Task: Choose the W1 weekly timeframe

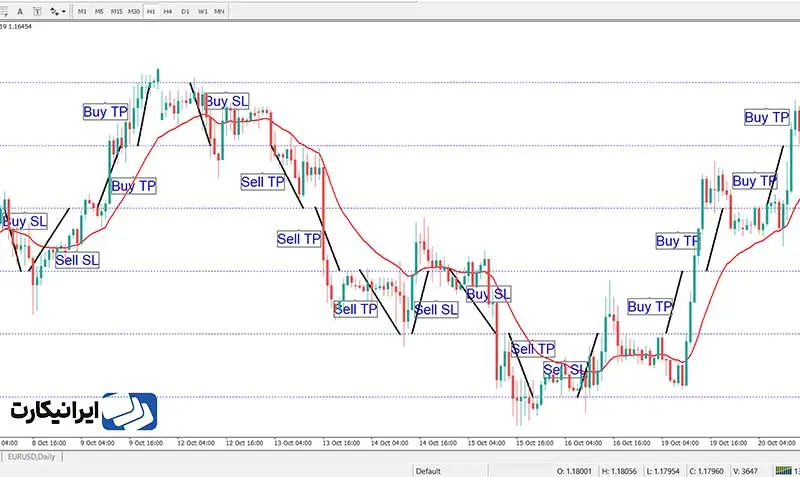Action: tap(202, 12)
